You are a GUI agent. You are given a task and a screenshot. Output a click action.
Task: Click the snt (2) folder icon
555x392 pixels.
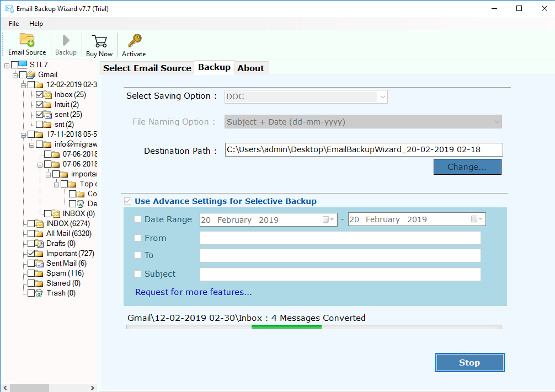click(x=47, y=124)
